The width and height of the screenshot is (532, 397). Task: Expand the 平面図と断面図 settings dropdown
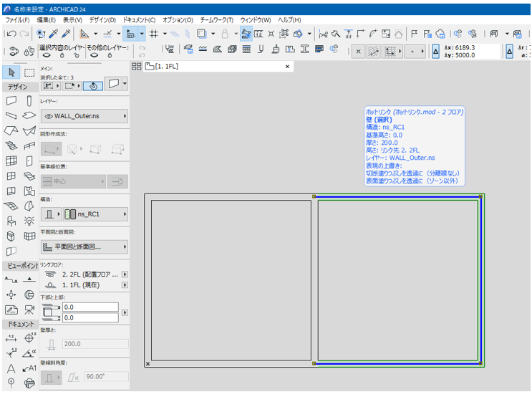click(x=84, y=247)
